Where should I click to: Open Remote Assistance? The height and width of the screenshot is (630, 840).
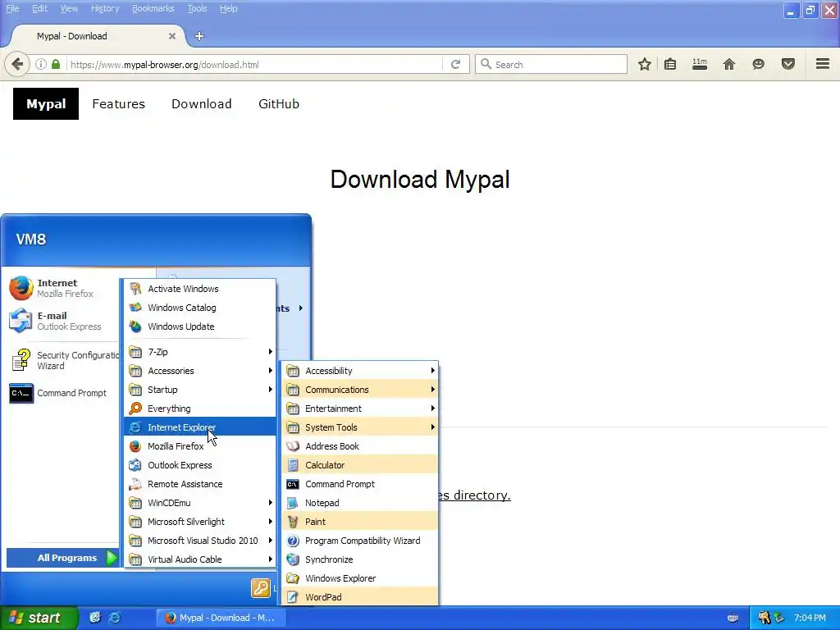[200, 484]
